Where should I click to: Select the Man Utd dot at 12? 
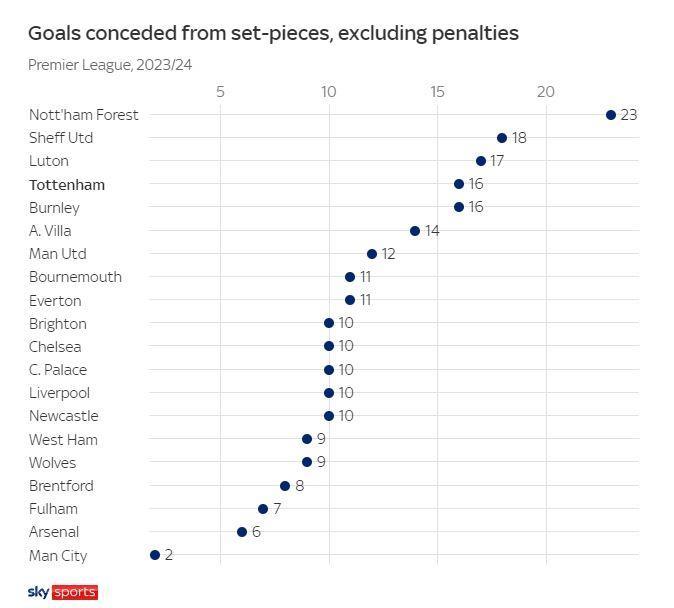tap(372, 254)
